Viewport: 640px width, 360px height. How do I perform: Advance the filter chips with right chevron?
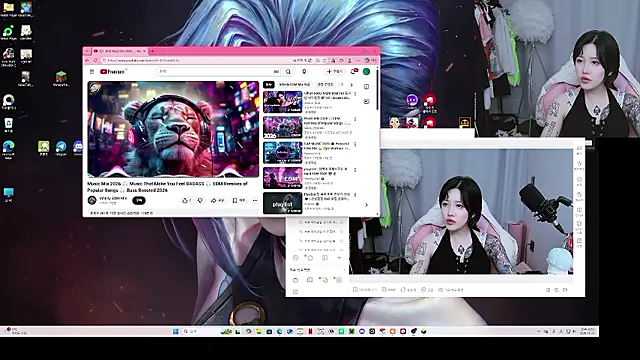pos(351,85)
